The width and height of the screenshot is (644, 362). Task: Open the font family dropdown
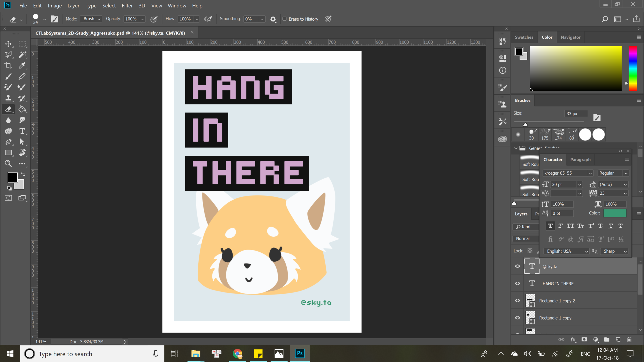click(590, 173)
